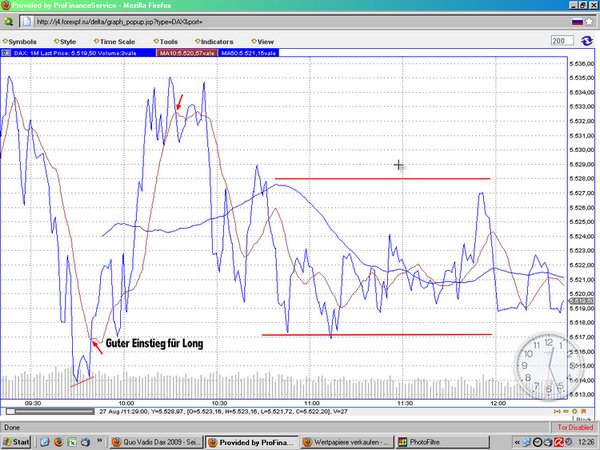This screenshot has height=450, width=600.
Task: Click the bar count field showing 200
Action: [x=562, y=41]
